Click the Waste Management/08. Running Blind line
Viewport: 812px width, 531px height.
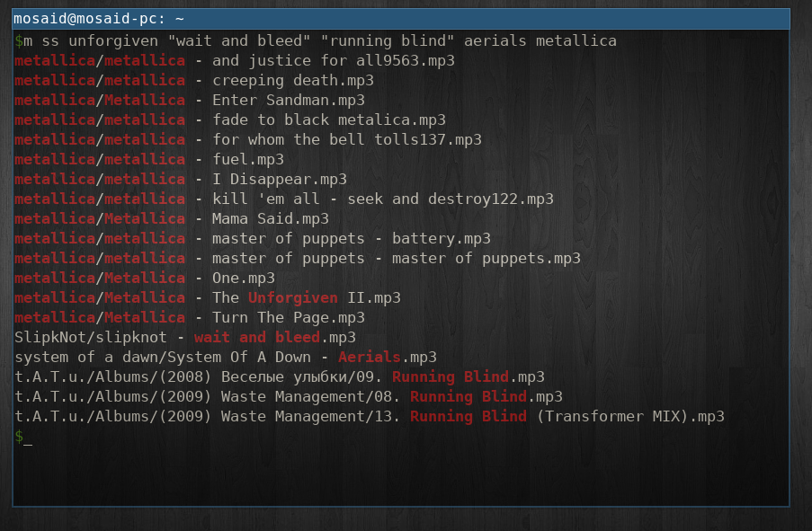(x=289, y=396)
